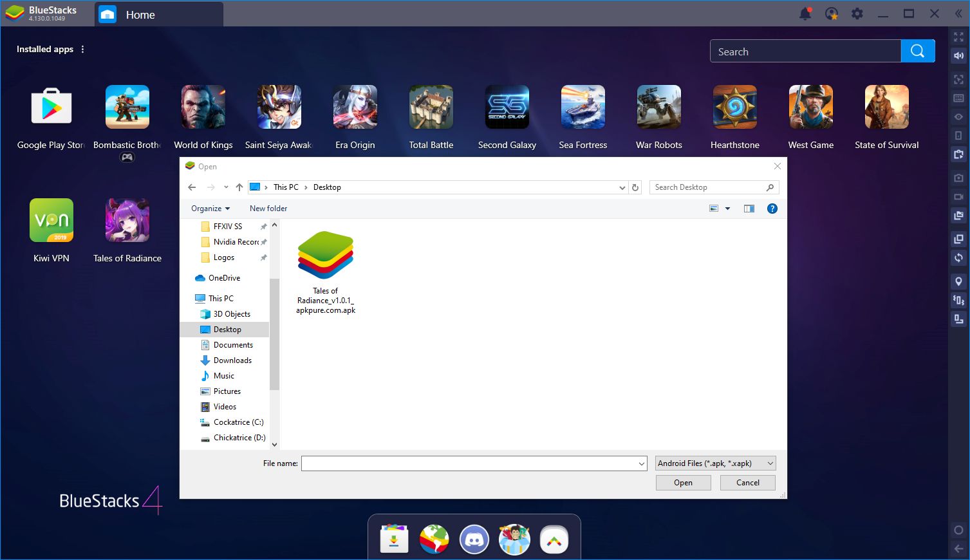This screenshot has width=970, height=560.
Task: Launch Sea Fortress app
Action: (583, 107)
